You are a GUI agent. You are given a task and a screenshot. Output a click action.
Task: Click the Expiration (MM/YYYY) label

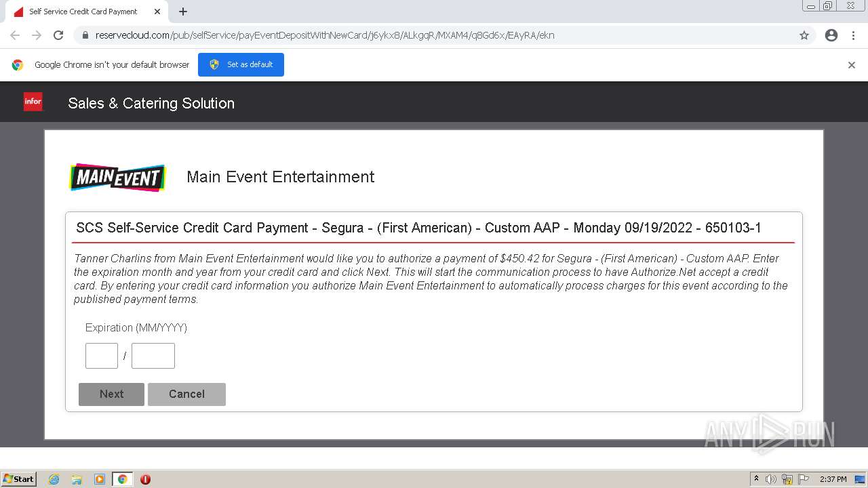[136, 328]
